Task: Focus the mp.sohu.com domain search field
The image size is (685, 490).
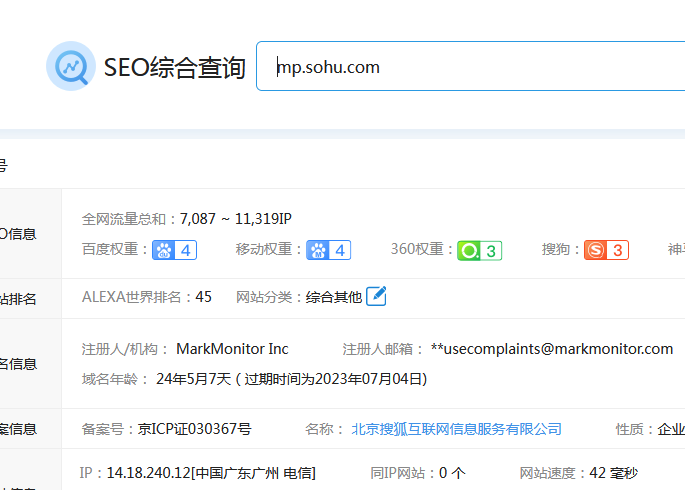Action: tap(470, 67)
